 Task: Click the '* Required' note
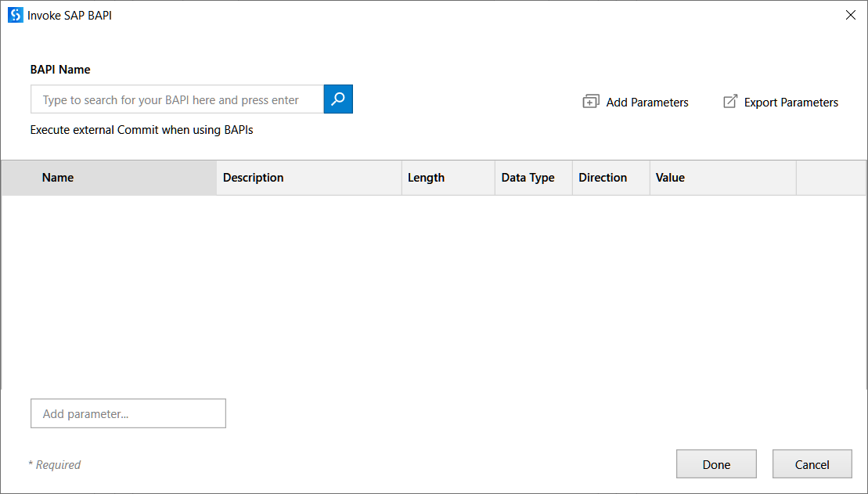pyautogui.click(x=54, y=465)
